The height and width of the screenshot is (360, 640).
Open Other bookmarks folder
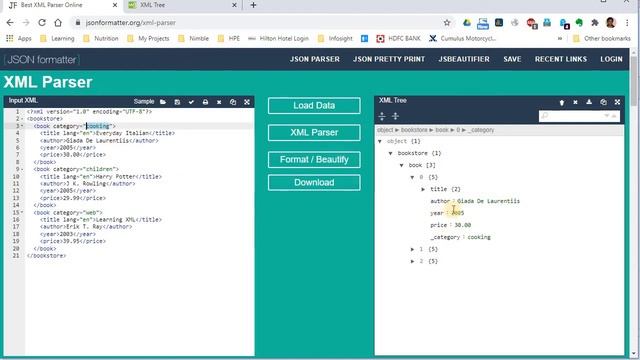click(602, 38)
